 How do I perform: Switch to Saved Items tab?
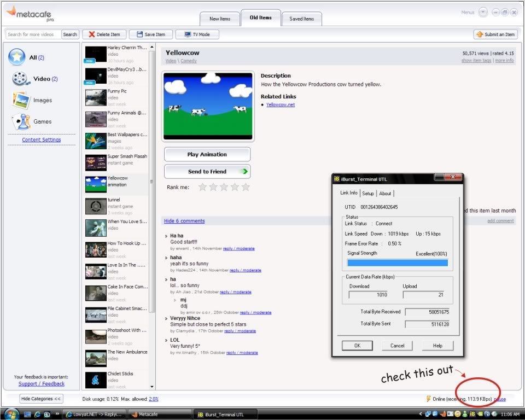pos(302,19)
